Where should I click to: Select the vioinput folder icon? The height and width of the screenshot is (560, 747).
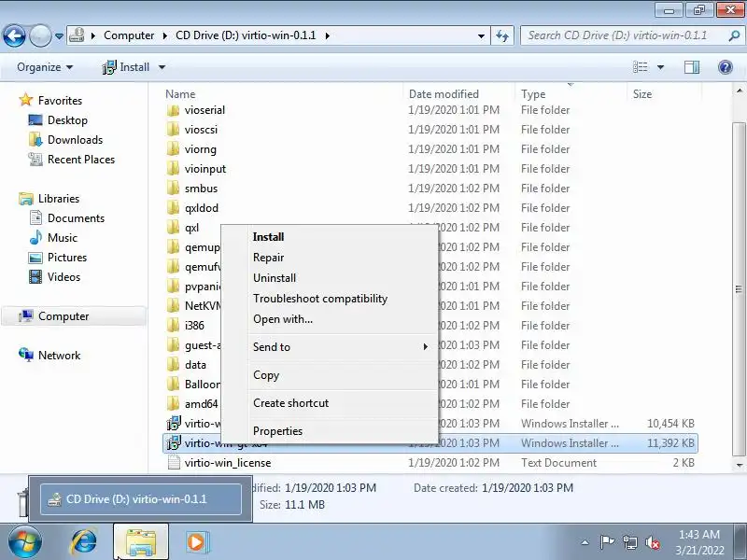pos(173,169)
